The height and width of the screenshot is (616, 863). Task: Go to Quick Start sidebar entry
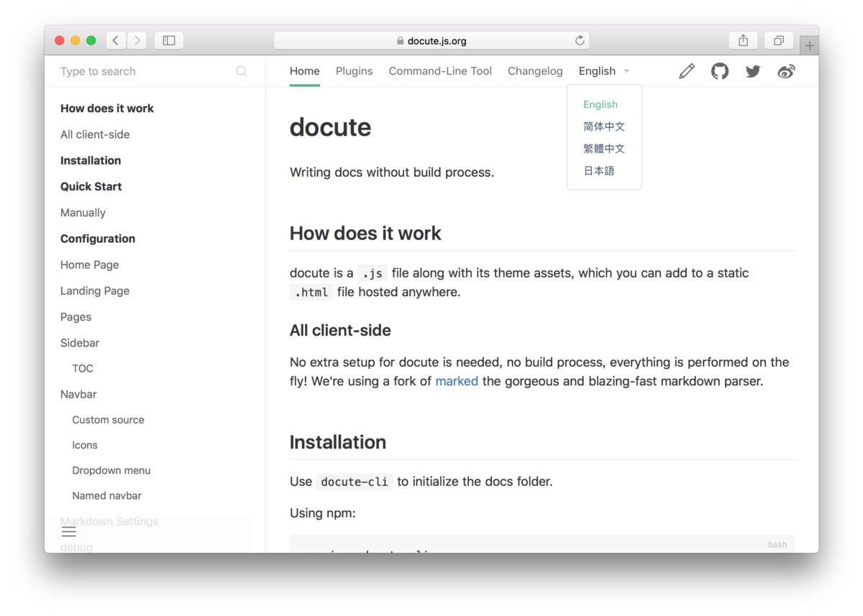click(x=91, y=186)
